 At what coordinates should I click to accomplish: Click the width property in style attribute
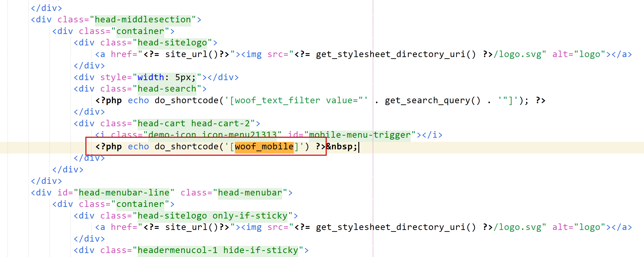pos(151,77)
